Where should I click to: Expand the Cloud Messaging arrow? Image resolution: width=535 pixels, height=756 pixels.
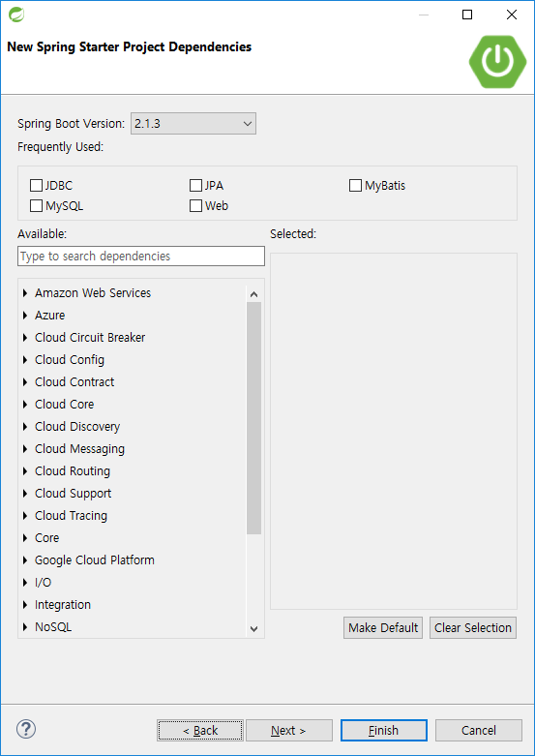pos(25,448)
